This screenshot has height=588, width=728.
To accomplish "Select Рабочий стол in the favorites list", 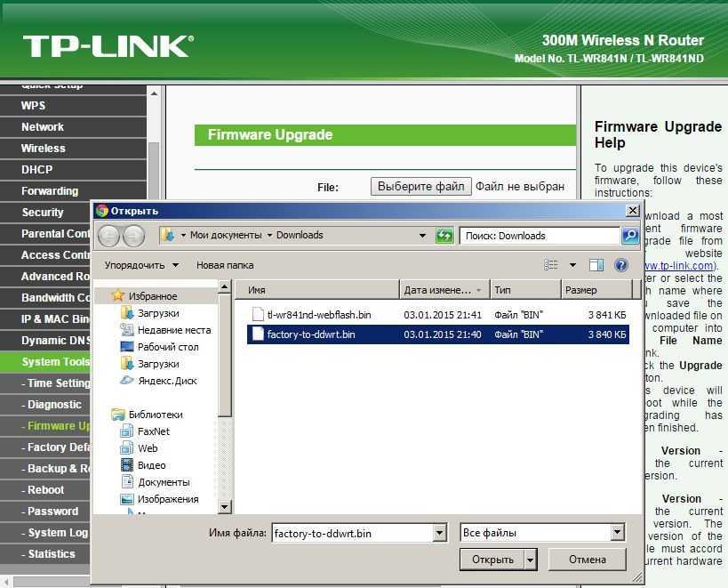I will pos(168,347).
